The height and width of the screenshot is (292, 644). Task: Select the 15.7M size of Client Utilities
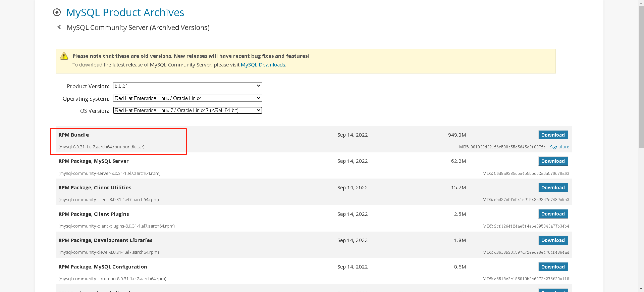click(459, 188)
